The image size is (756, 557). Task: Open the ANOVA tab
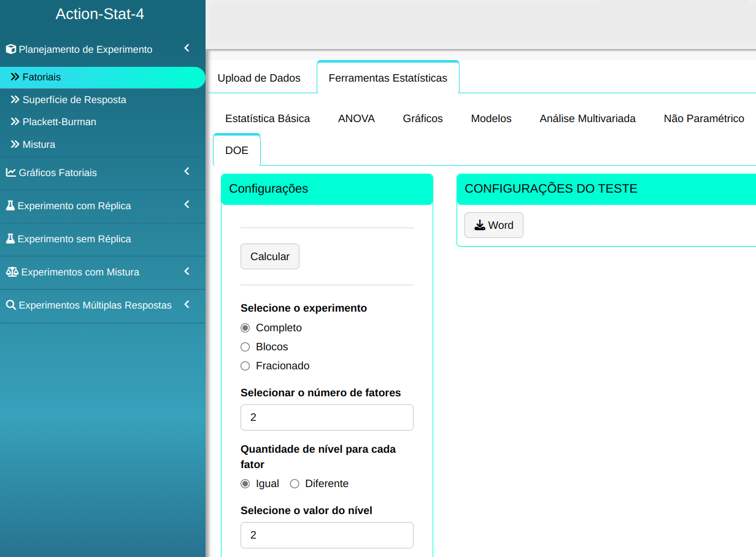tap(356, 119)
